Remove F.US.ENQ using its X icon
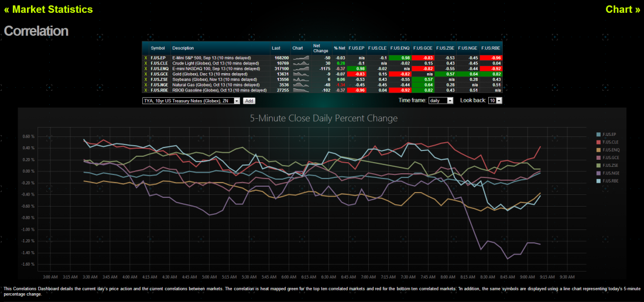644x302 pixels. click(146, 68)
